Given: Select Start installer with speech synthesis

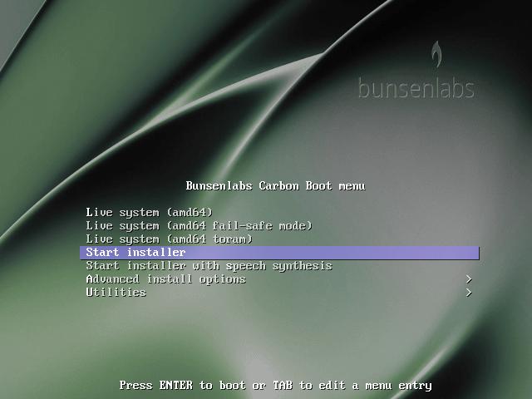Looking at the screenshot, I should click(x=209, y=266).
